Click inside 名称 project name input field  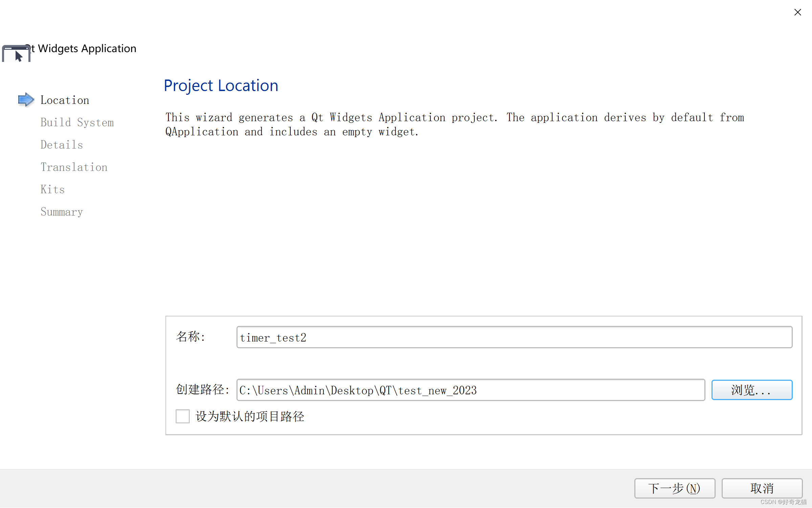click(x=514, y=337)
